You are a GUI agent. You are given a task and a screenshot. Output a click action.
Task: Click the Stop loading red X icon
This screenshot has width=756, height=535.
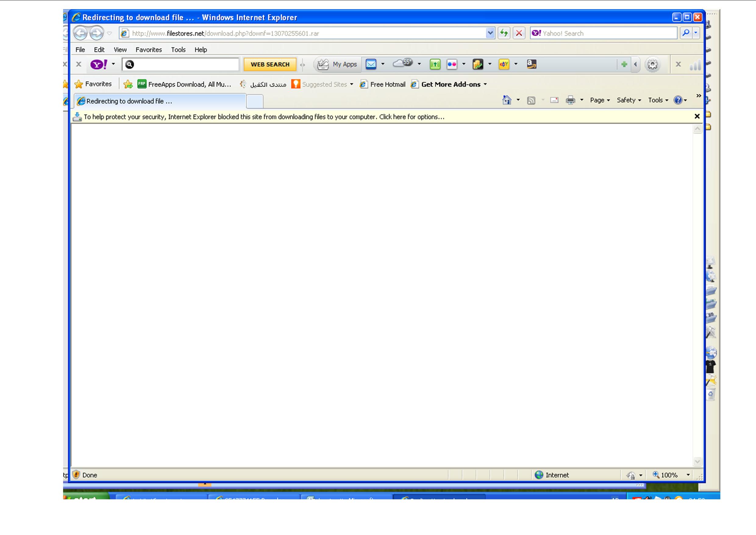click(x=519, y=33)
